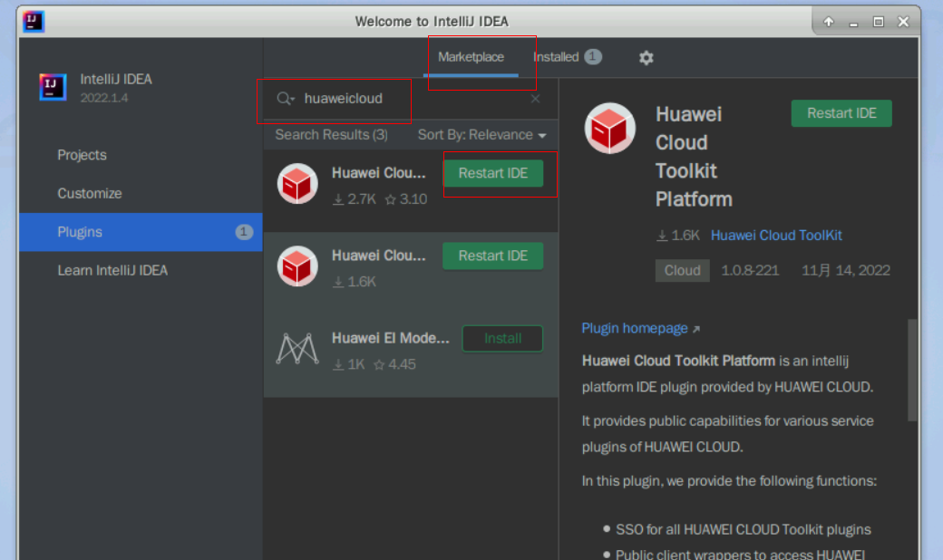
Task: Open the Huawei Cloud ToolKit vendor link
Action: 776,235
